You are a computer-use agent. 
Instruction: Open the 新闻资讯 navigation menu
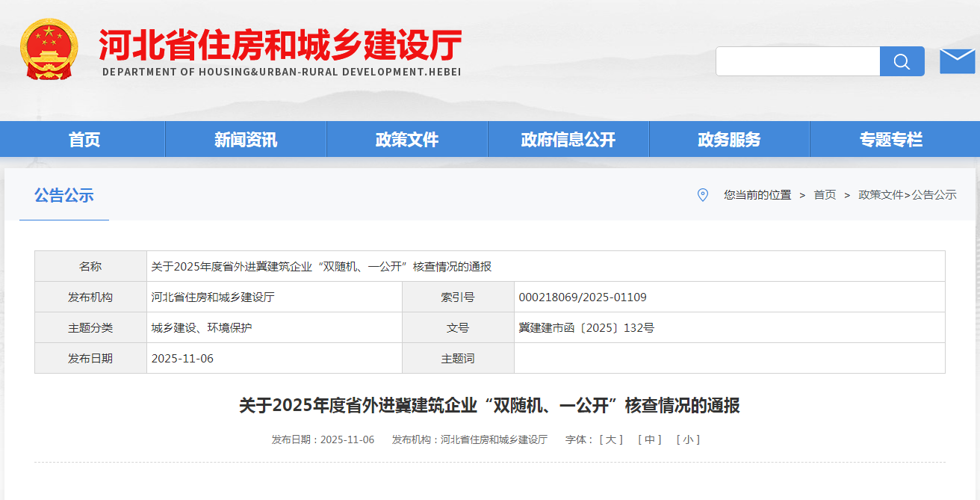(x=246, y=140)
